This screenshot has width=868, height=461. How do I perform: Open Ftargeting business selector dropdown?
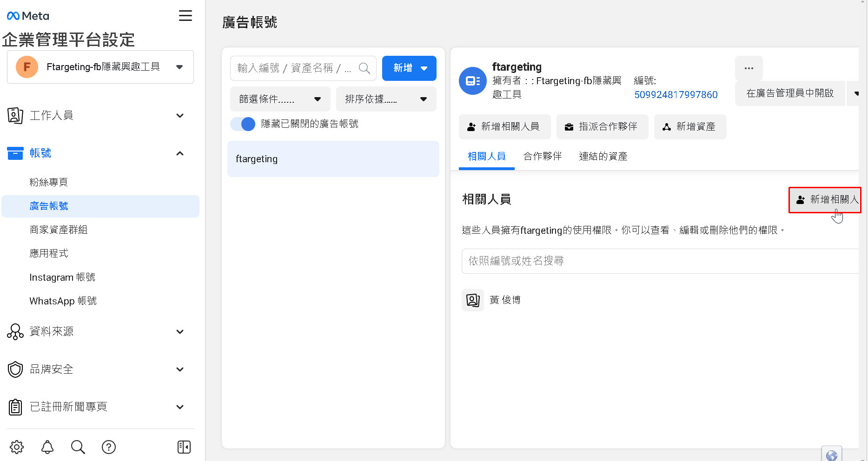click(100, 67)
